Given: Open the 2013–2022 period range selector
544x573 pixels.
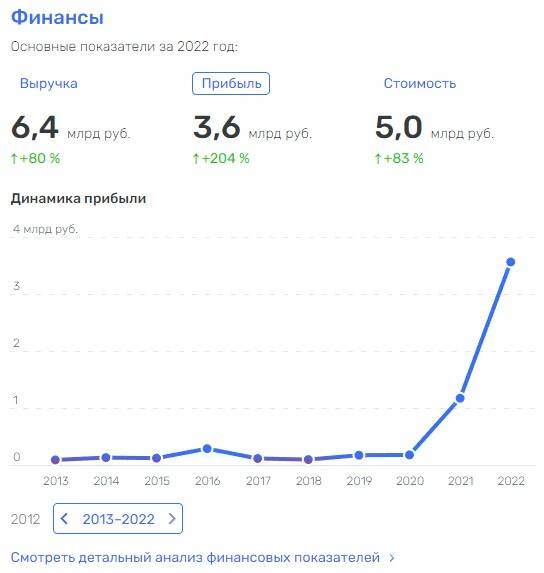Looking at the screenshot, I should coord(118,518).
